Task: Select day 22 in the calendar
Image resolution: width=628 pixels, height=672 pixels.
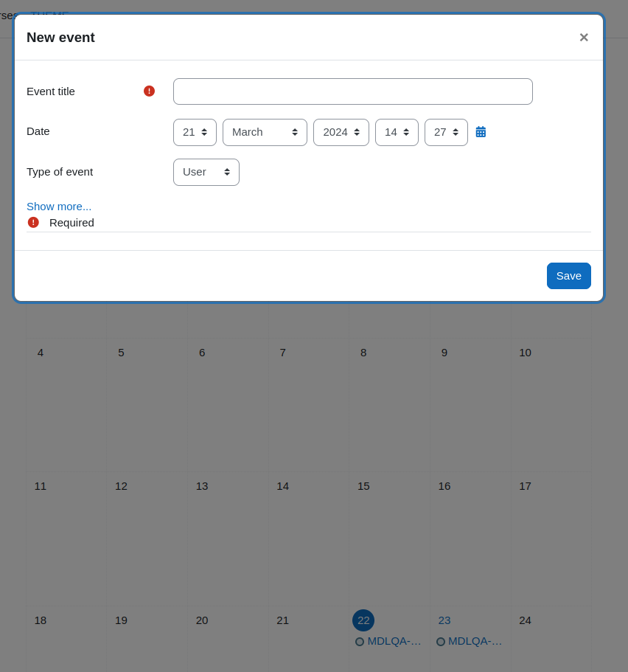Action: coord(363,620)
